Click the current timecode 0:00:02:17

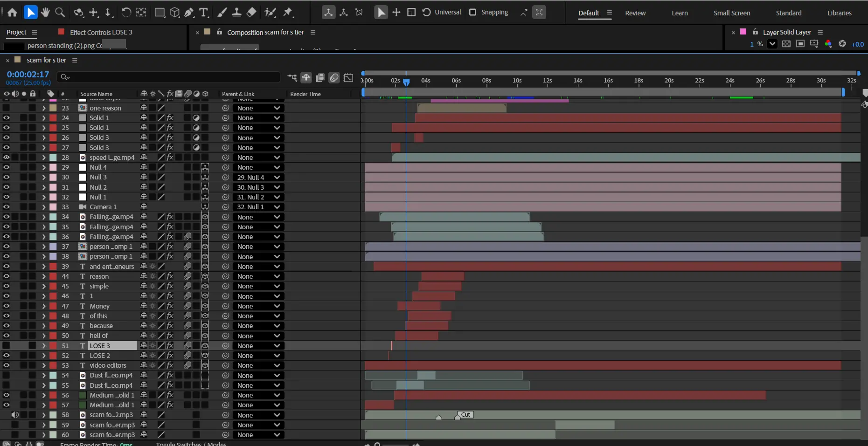click(28, 74)
